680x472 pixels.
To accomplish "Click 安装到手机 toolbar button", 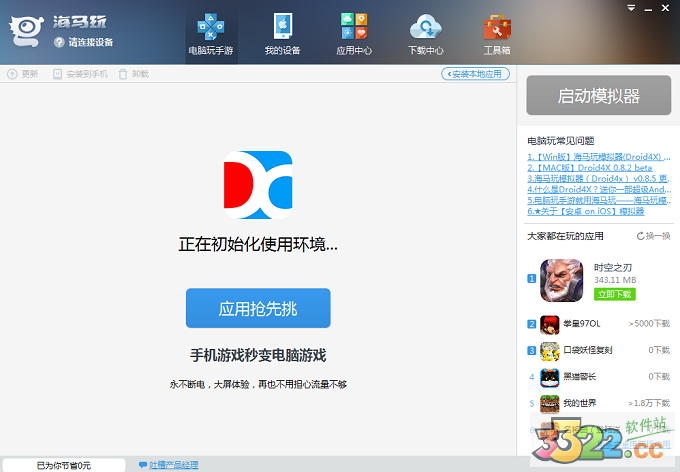I will tap(80, 74).
